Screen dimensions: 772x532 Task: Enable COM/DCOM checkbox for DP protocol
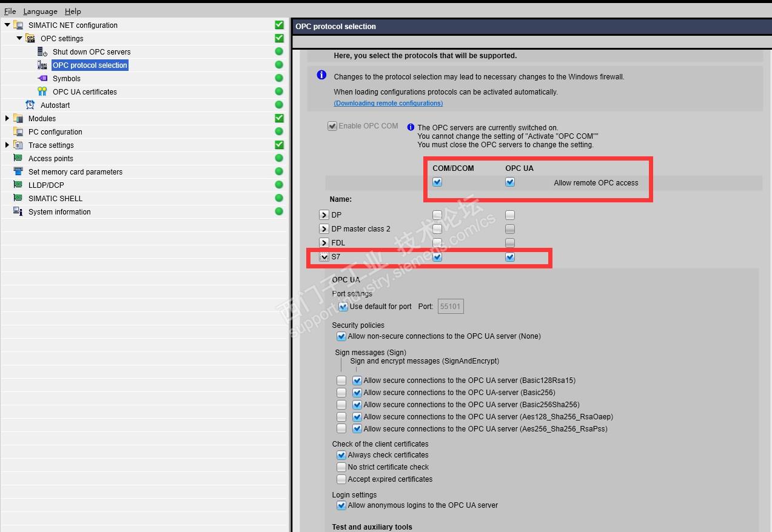point(437,214)
